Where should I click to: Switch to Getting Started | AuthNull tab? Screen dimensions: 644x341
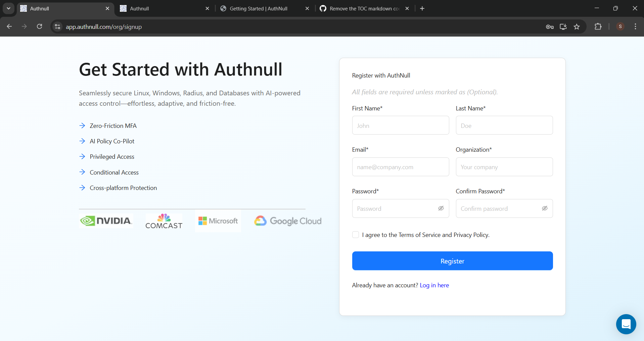(x=259, y=9)
